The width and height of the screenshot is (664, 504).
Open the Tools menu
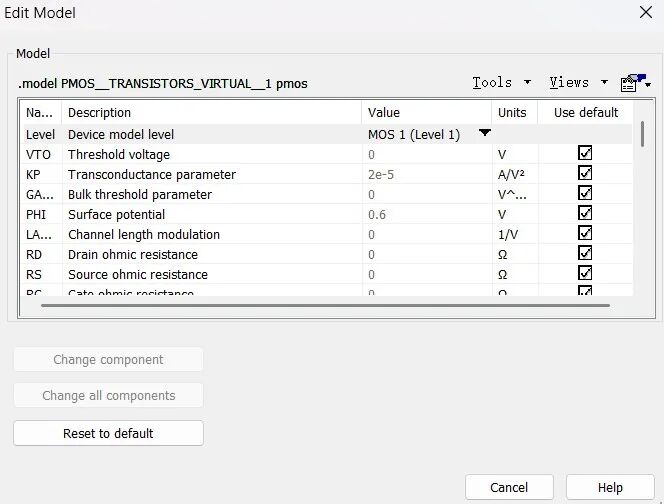tap(492, 83)
